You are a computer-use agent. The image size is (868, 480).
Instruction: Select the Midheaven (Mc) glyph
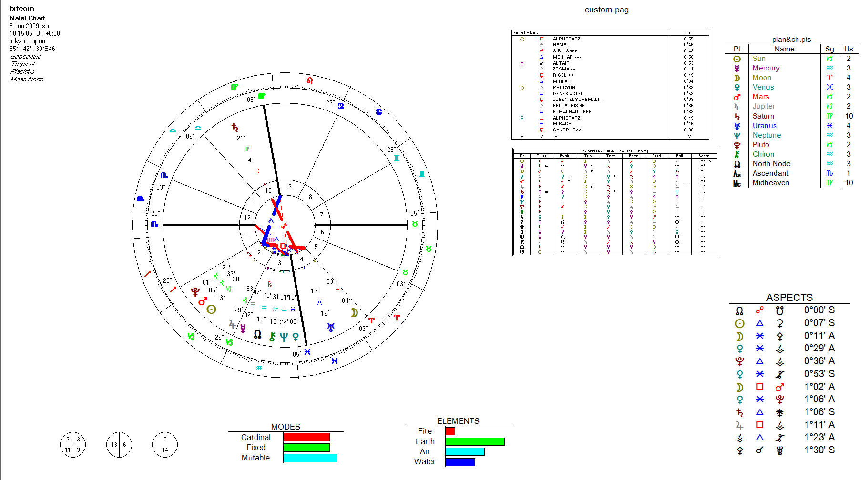[737, 183]
